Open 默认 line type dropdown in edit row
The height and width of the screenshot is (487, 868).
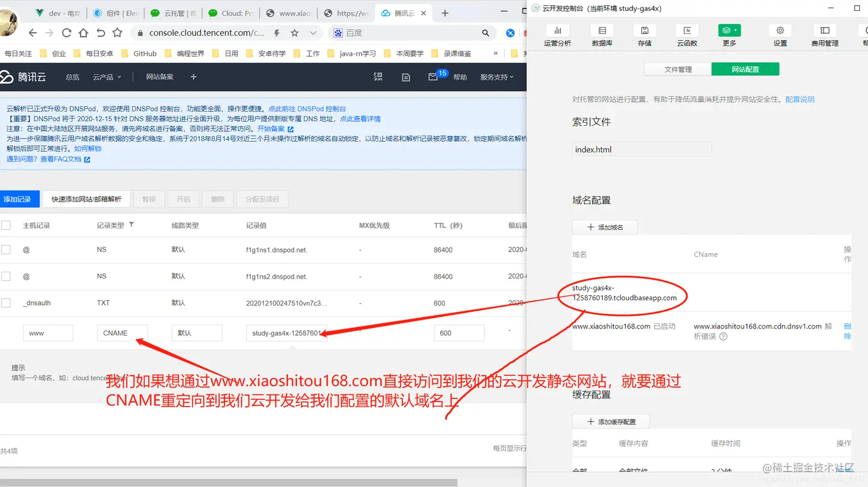click(197, 333)
